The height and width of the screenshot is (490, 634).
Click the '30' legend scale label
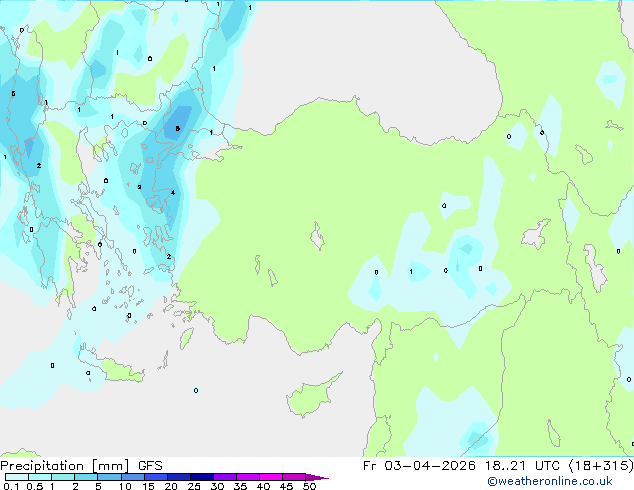218,486
